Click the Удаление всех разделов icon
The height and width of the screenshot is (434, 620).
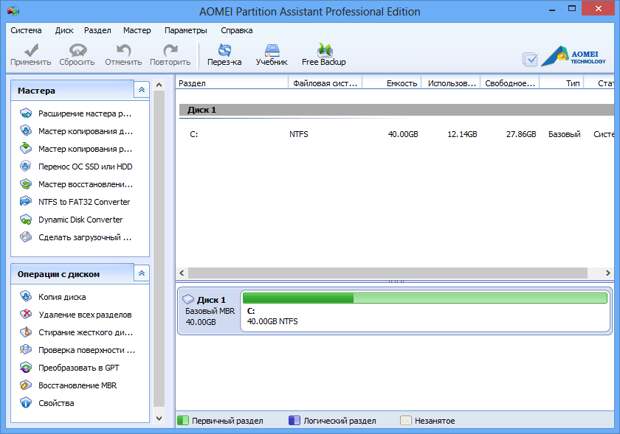click(26, 314)
